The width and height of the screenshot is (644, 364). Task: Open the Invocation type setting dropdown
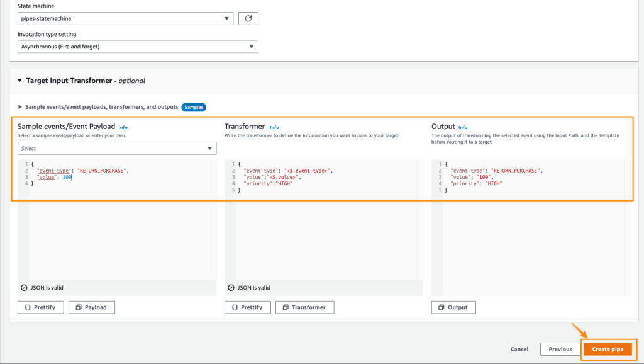tap(138, 47)
